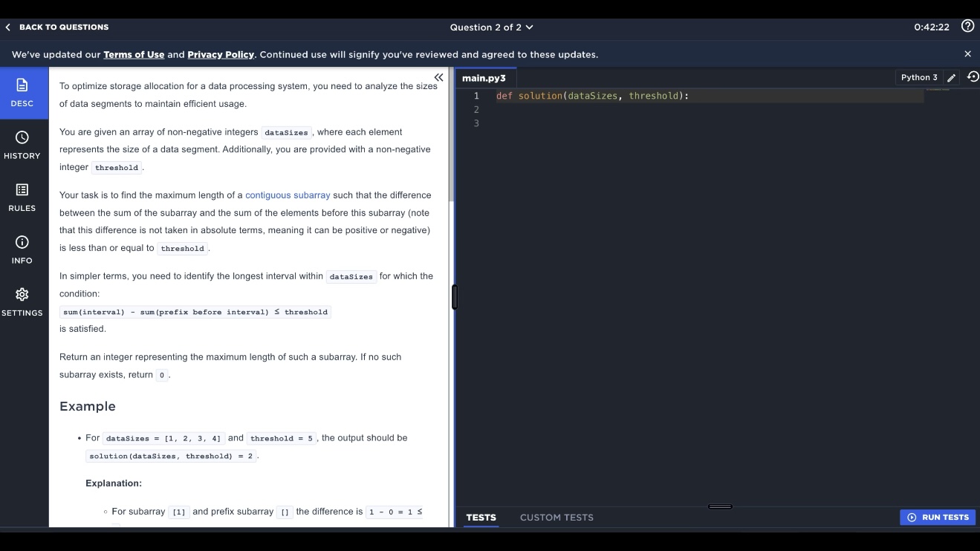Collapse the description panel with double chevron

click(438, 78)
